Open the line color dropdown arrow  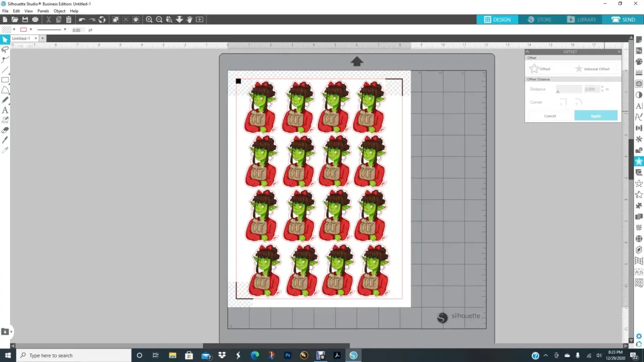coord(31,30)
